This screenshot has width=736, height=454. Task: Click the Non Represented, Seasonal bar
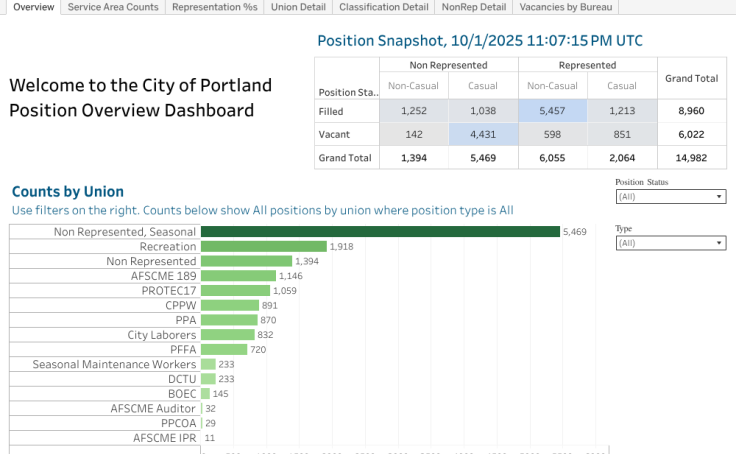(380, 231)
